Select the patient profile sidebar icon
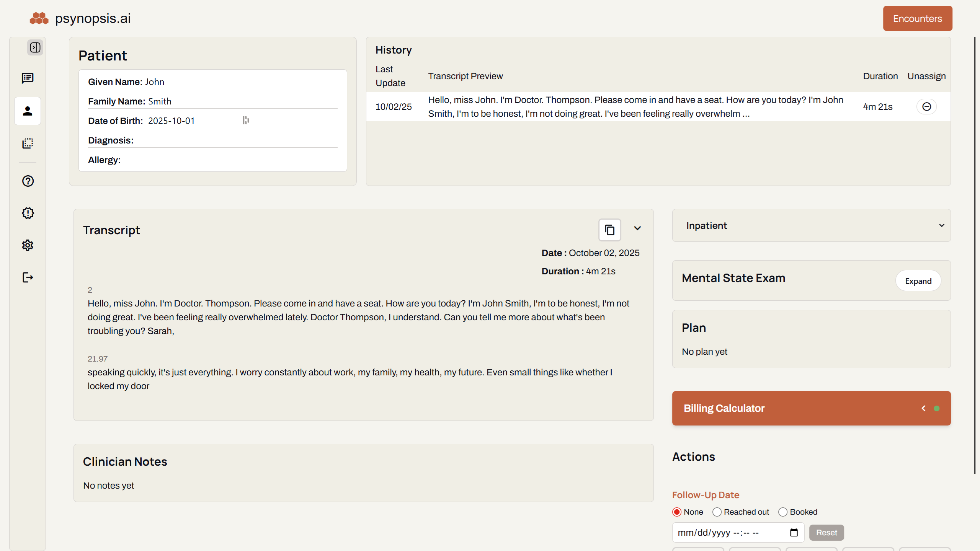980x551 pixels. (27, 111)
